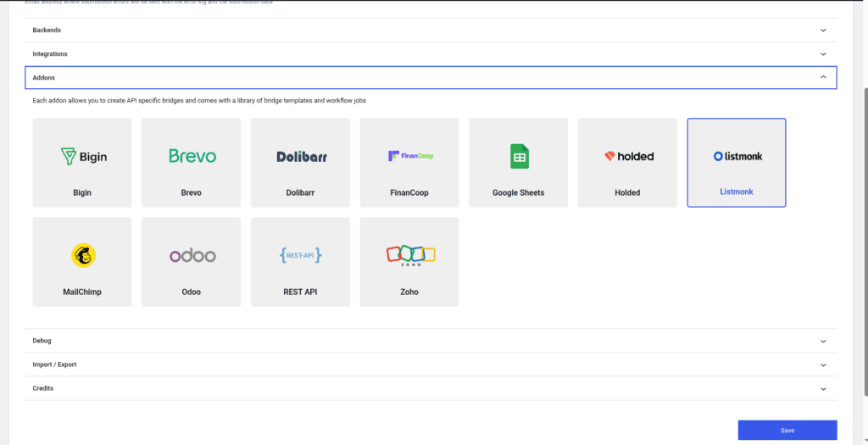Select the FinanCoop addon logo
Image resolution: width=868 pixels, height=445 pixels.
[411, 156]
